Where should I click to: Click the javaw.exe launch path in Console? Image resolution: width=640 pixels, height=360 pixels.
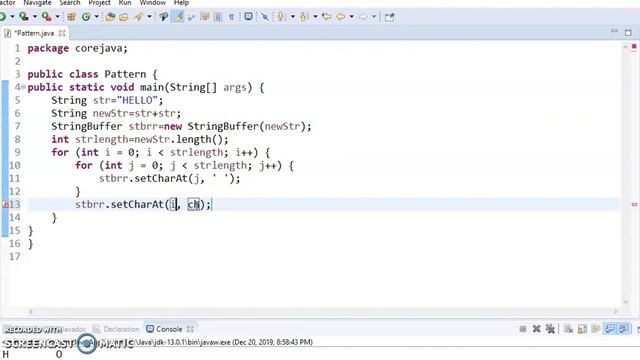coord(182,342)
